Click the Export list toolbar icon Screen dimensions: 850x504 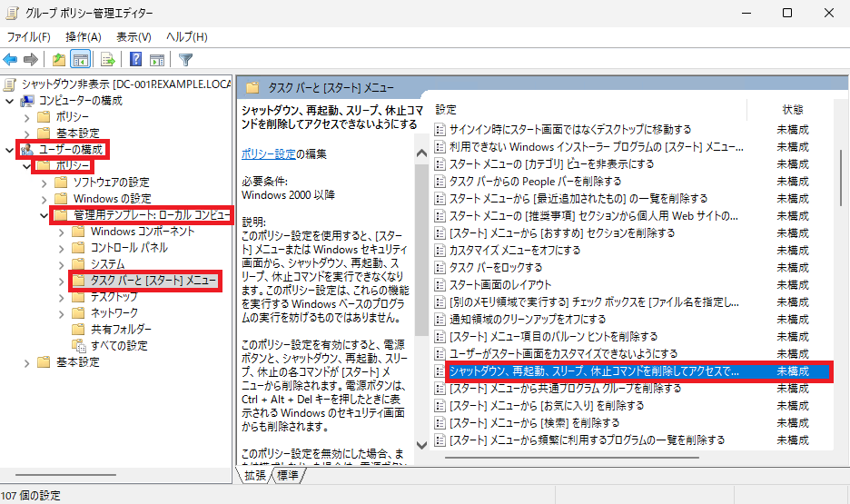(x=108, y=60)
